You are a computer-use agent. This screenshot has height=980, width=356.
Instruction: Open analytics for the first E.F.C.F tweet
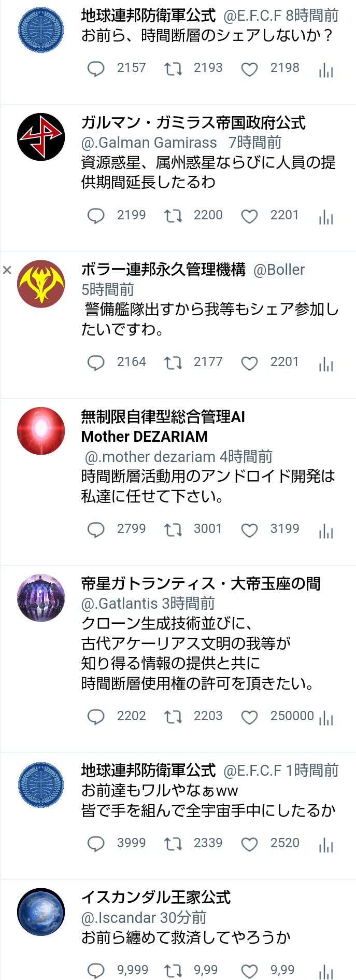[x=326, y=69]
